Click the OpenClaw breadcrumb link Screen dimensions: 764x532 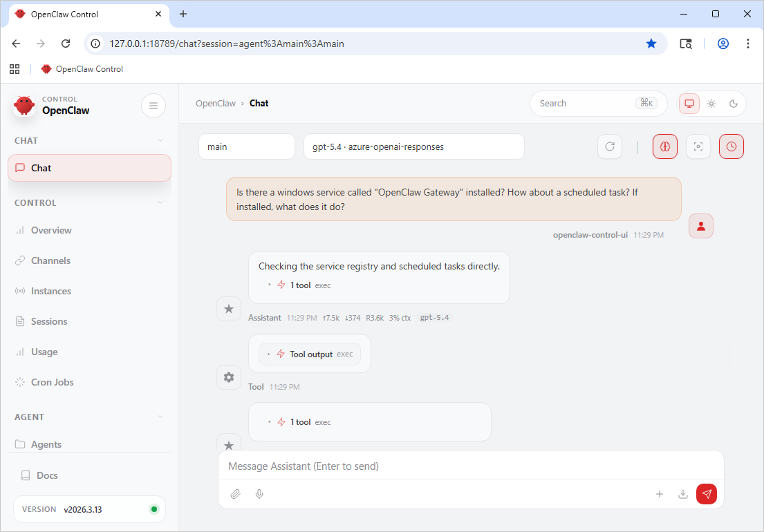(215, 104)
